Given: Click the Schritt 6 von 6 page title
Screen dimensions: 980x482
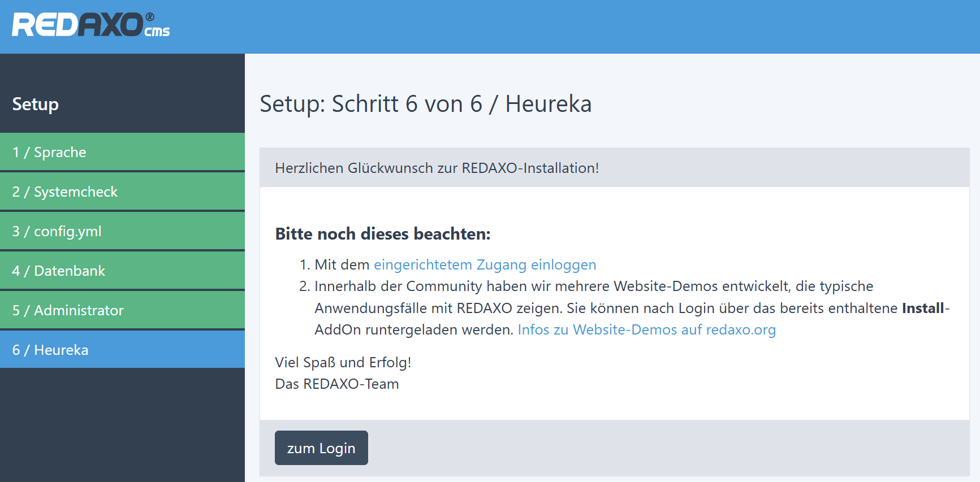Looking at the screenshot, I should tap(425, 105).
